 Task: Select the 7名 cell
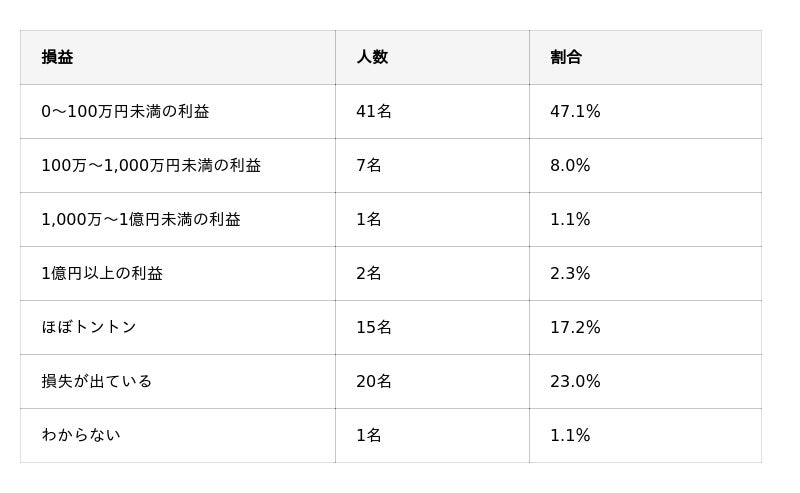(x=369, y=166)
